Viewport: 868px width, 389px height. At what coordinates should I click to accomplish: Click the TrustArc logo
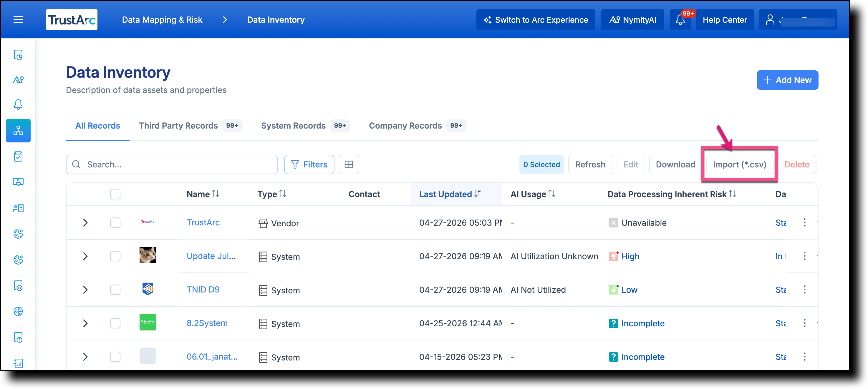tap(72, 20)
